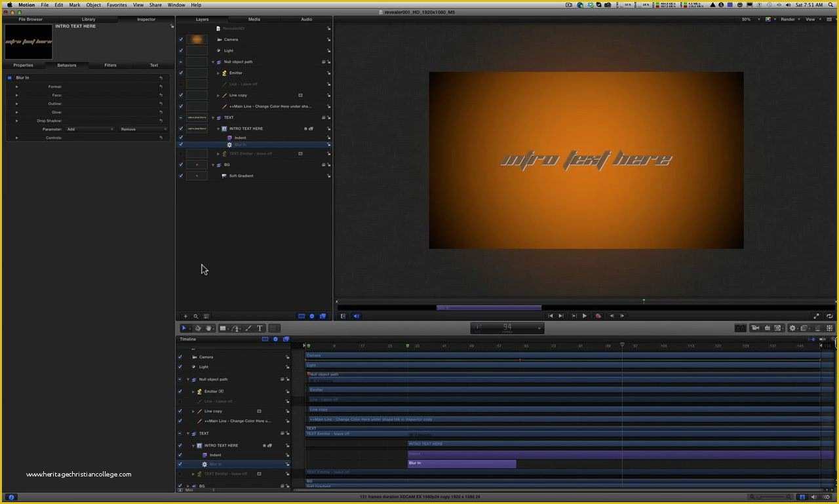The height and width of the screenshot is (504, 839).
Task: Toggle visibility of INTRO TEXT HERE layer
Action: point(181,128)
